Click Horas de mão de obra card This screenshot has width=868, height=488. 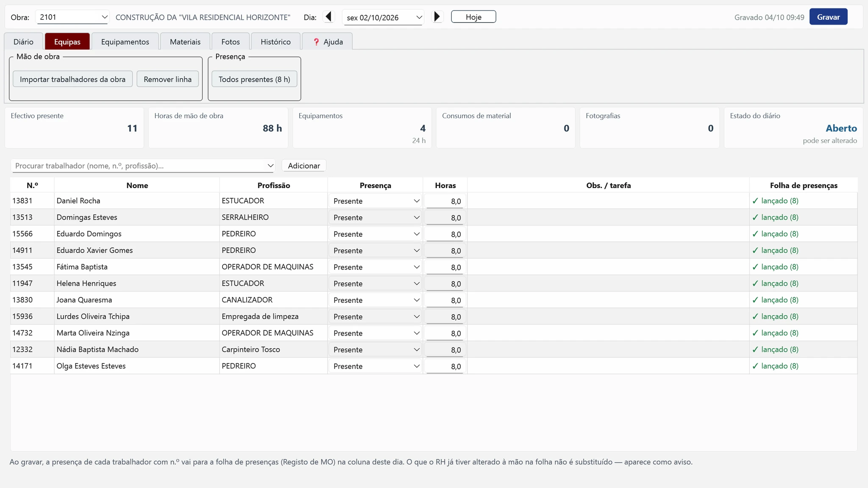[x=218, y=128]
